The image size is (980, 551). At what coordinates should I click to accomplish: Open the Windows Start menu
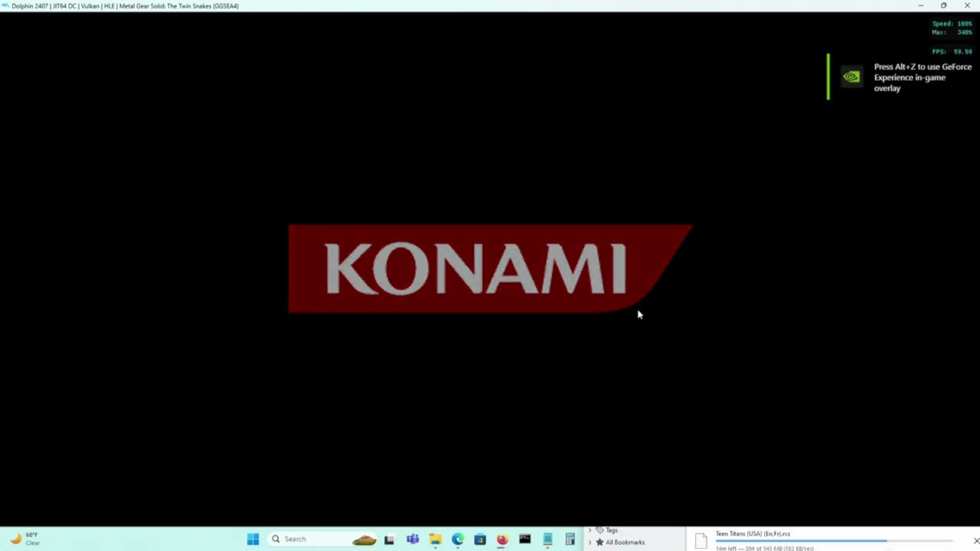point(253,540)
